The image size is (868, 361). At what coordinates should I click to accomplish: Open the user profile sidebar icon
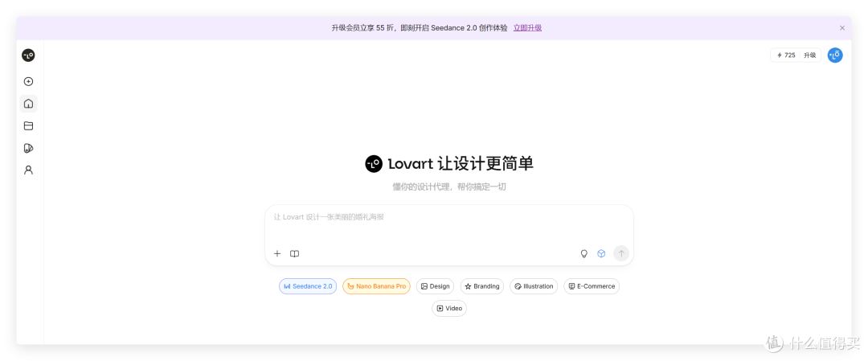pyautogui.click(x=28, y=170)
